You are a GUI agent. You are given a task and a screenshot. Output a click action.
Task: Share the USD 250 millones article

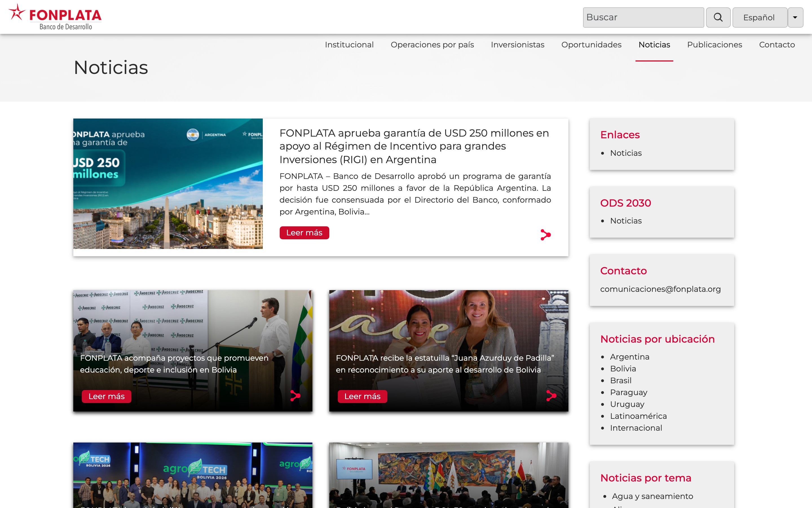(546, 235)
